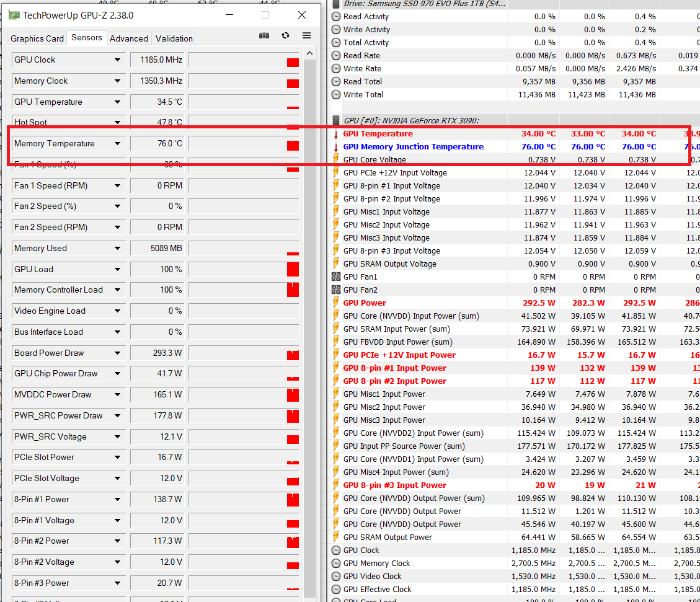Image resolution: width=700 pixels, height=602 pixels.
Task: Click the clock icon beside Total Activity
Action: point(336,42)
